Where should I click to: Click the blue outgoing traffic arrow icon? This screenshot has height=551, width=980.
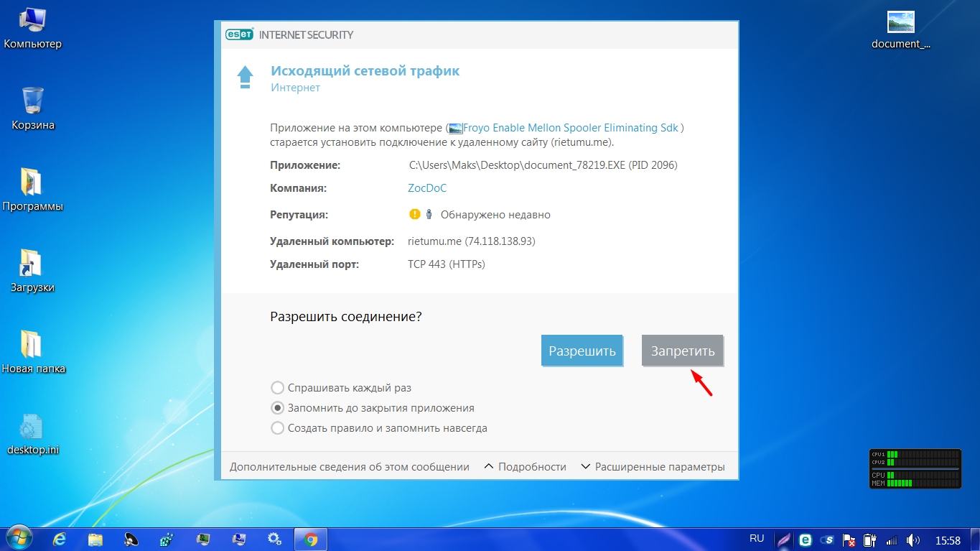coord(246,78)
